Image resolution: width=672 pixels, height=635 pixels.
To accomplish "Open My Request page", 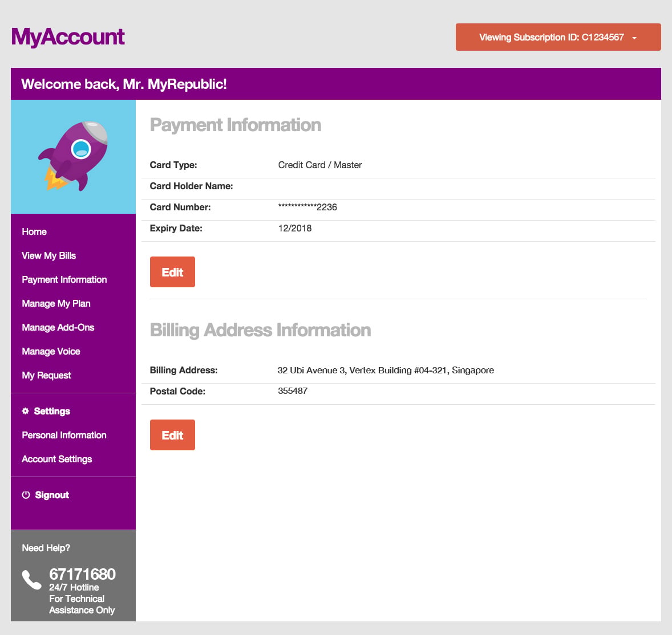I will (x=46, y=376).
